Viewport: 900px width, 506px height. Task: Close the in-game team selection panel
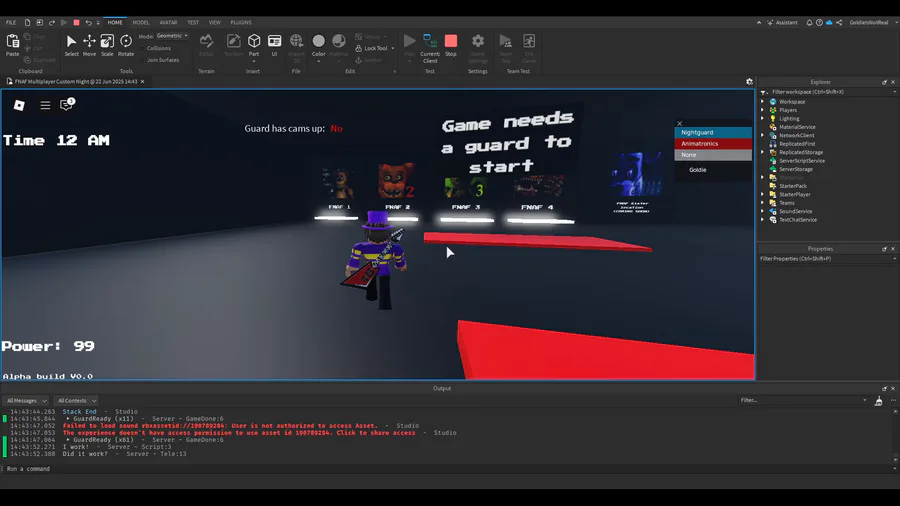point(680,123)
